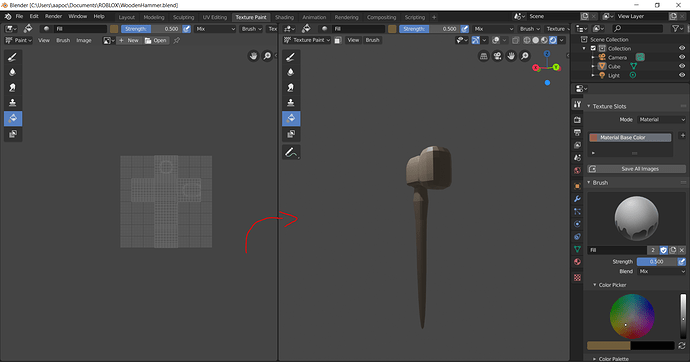Click the New image button
This screenshot has width=690, height=362.
(x=129, y=40)
